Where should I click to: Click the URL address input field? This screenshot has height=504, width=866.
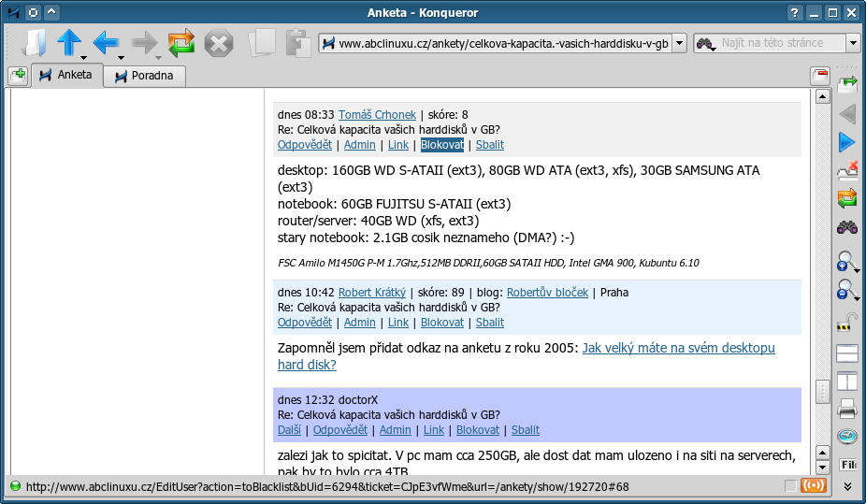(x=503, y=43)
